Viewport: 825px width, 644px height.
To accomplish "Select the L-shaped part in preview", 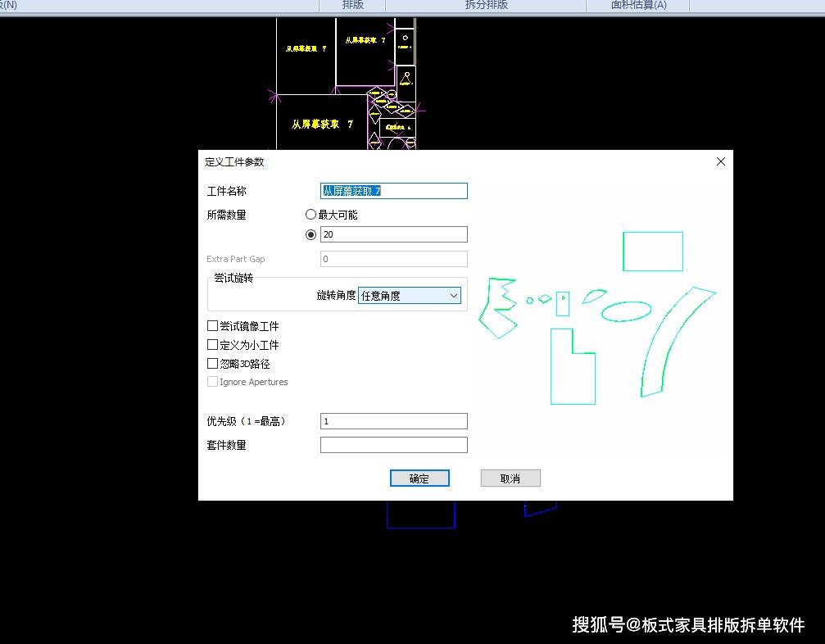I will pos(573,367).
